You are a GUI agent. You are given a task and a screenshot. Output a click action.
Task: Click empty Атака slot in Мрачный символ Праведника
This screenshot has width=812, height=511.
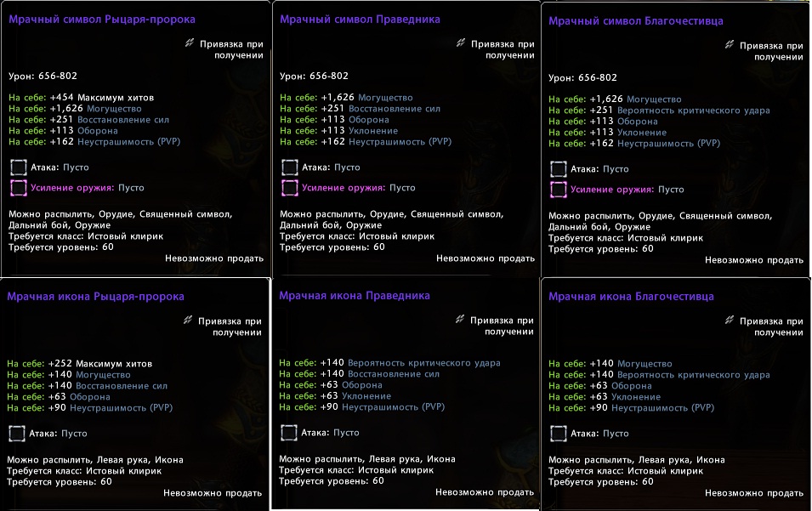pyautogui.click(x=290, y=167)
